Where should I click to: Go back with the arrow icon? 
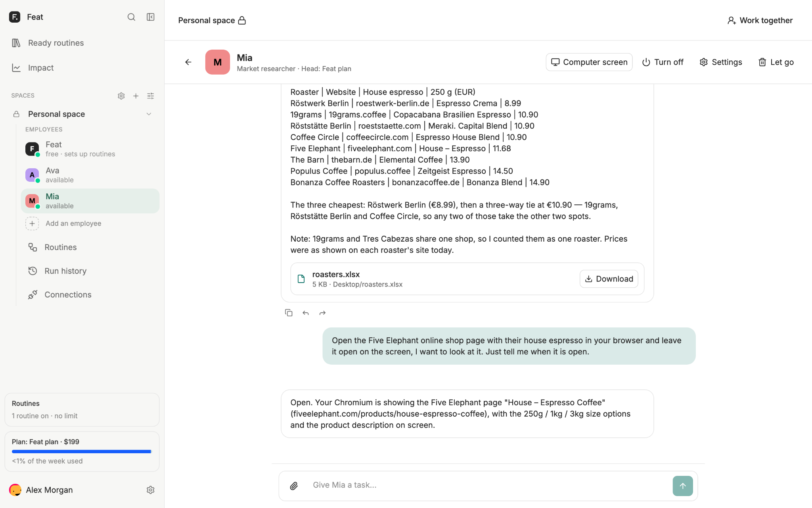click(x=188, y=62)
